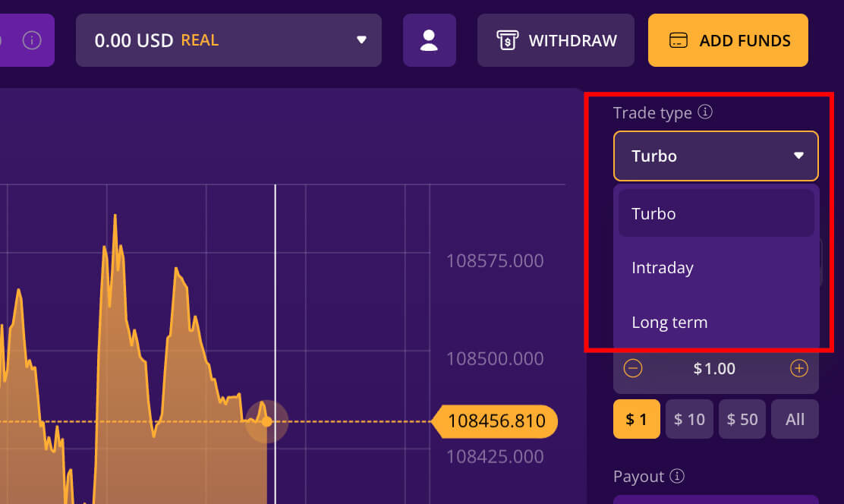Click the current price dot on chart

pyautogui.click(x=266, y=421)
